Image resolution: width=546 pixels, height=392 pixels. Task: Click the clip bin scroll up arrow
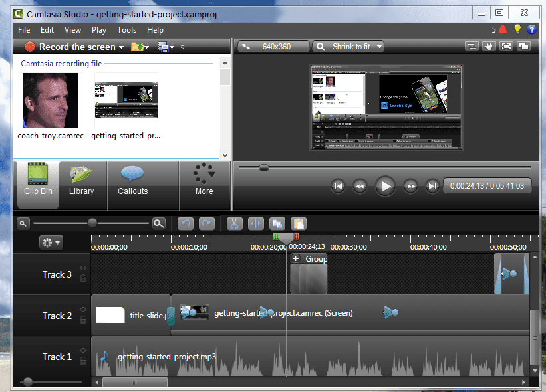225,63
